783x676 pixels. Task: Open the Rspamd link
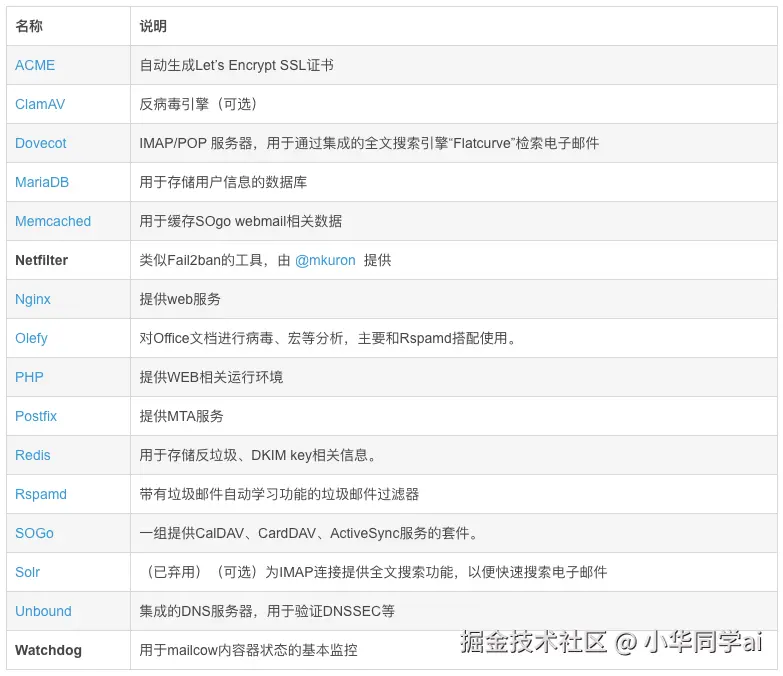point(41,494)
